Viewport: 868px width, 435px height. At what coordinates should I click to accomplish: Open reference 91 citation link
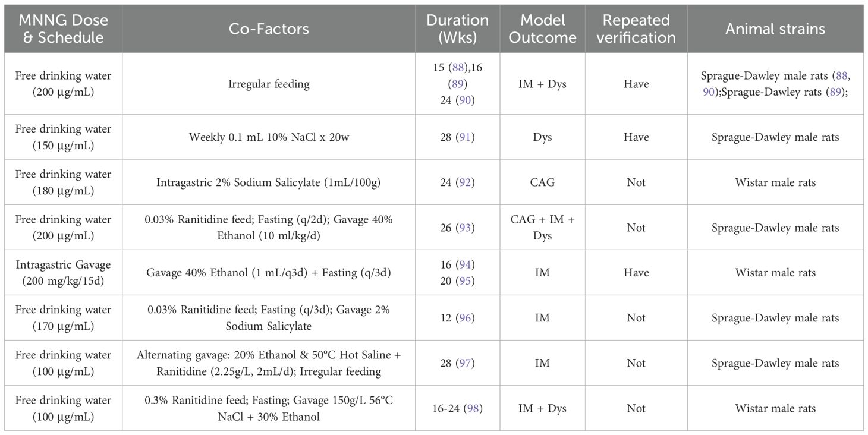tap(465, 137)
